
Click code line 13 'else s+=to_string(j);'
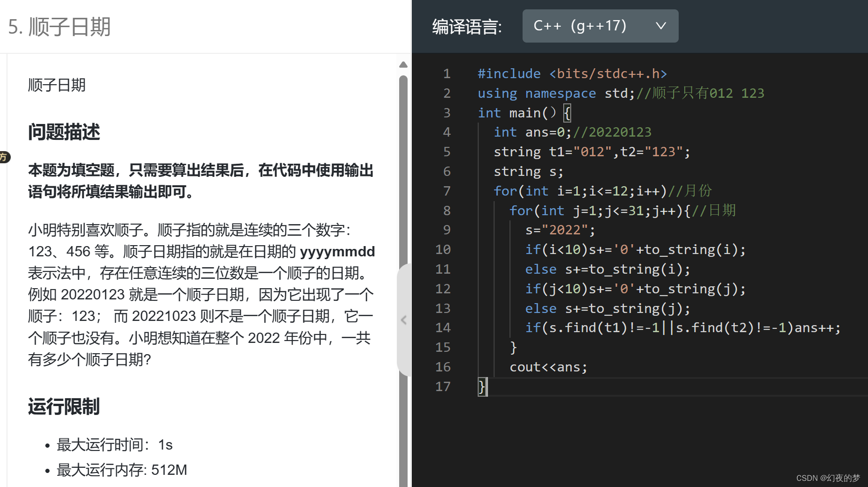coord(608,309)
